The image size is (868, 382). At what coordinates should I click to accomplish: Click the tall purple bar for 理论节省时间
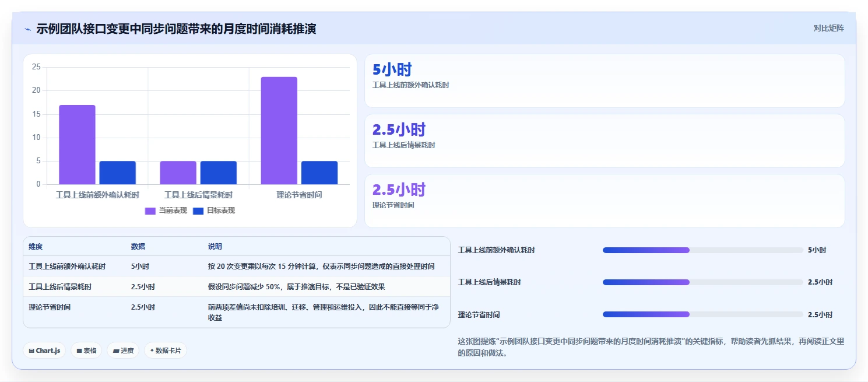click(x=279, y=131)
